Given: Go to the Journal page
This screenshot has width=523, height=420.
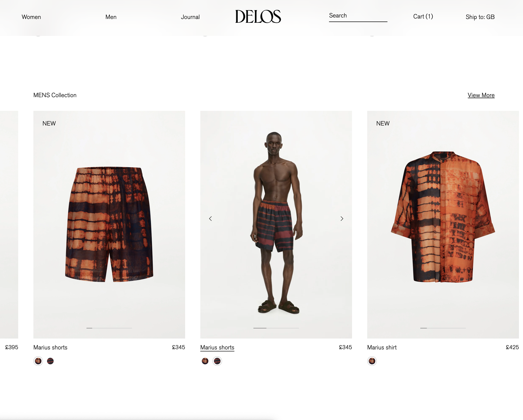Looking at the screenshot, I should coord(190,17).
